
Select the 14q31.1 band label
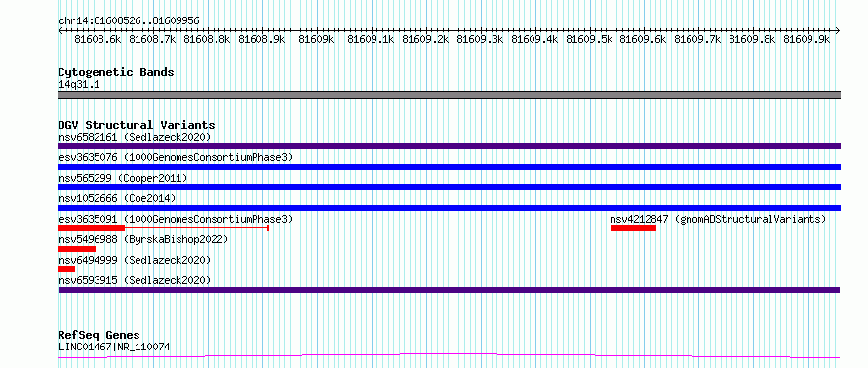coord(79,85)
